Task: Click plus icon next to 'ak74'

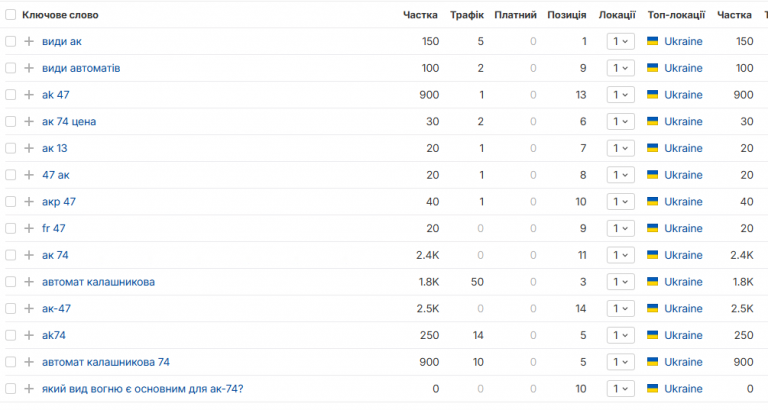Action: click(29, 335)
